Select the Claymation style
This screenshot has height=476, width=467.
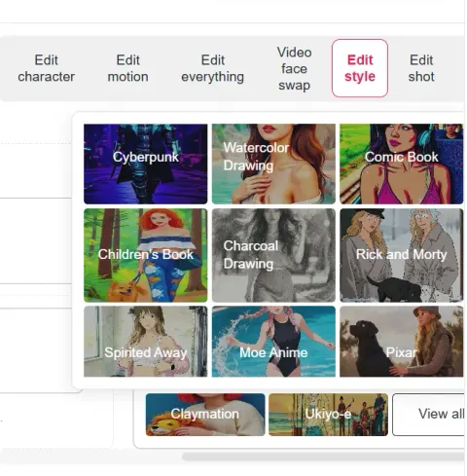click(205, 415)
